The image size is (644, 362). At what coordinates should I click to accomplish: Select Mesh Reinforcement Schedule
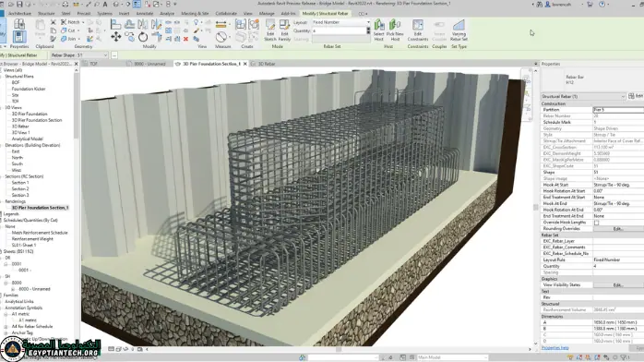tap(40, 233)
